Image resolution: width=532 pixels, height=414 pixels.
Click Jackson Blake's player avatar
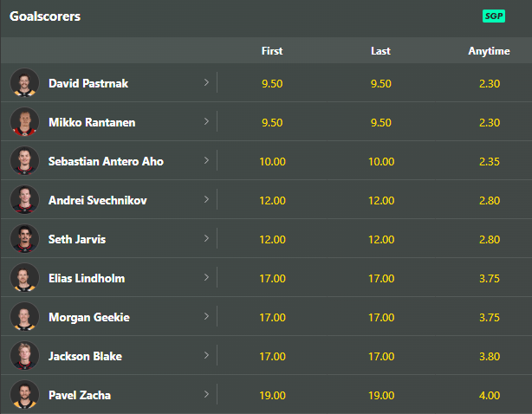[x=24, y=356]
